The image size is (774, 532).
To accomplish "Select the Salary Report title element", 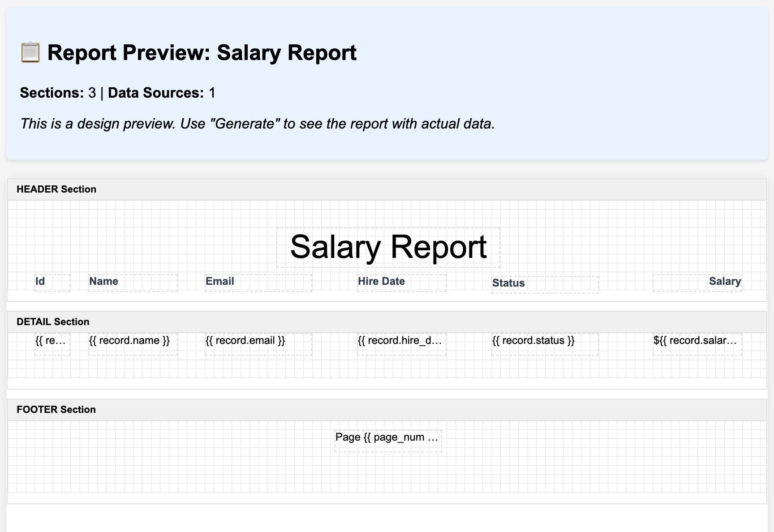I will 389,246.
